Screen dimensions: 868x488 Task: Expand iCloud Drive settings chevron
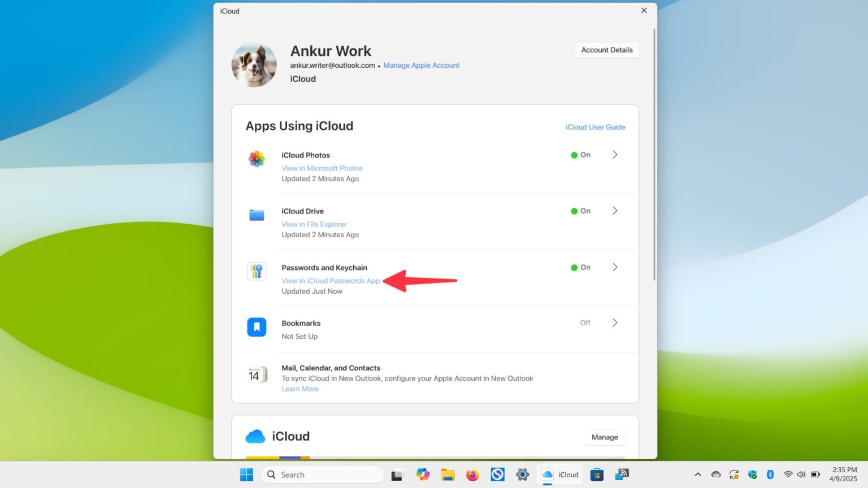[x=615, y=211]
